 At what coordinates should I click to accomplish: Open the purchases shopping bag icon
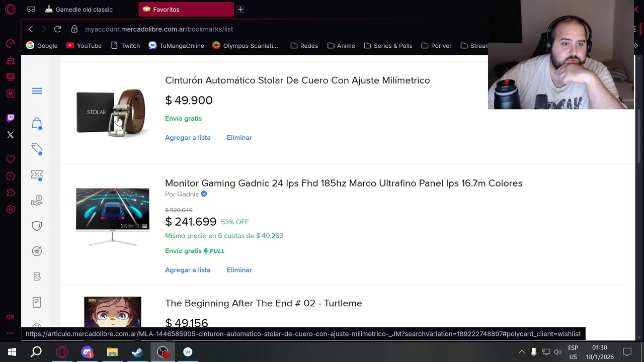(37, 123)
